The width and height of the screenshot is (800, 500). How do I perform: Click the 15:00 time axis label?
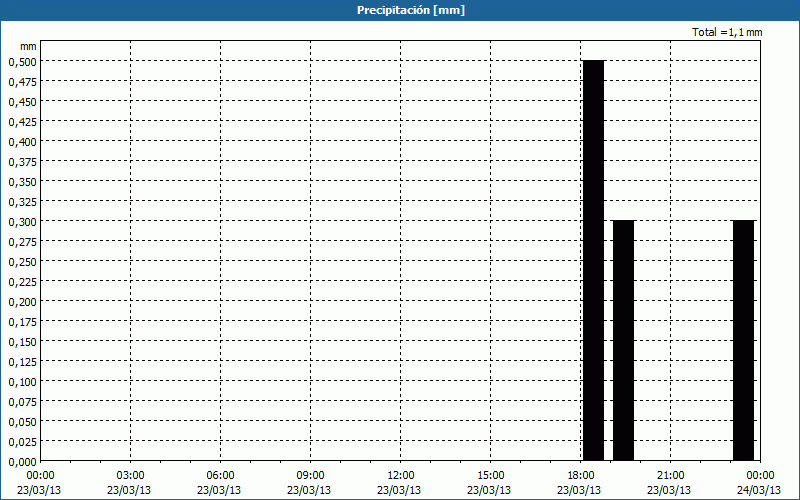pyautogui.click(x=490, y=476)
